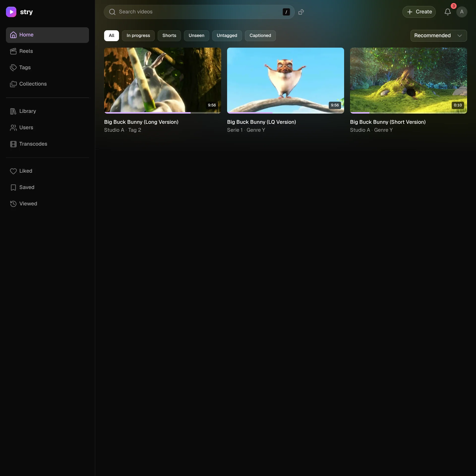Open notifications bell

coord(447,12)
